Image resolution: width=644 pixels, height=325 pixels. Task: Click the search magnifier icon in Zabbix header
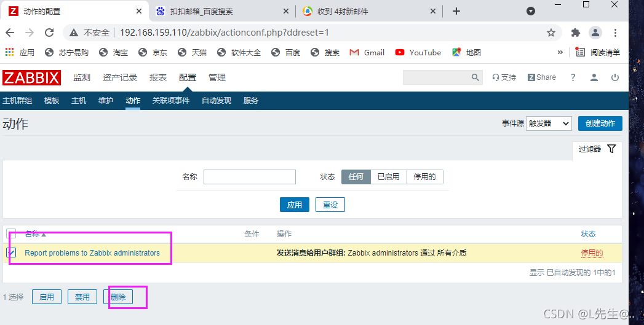475,77
